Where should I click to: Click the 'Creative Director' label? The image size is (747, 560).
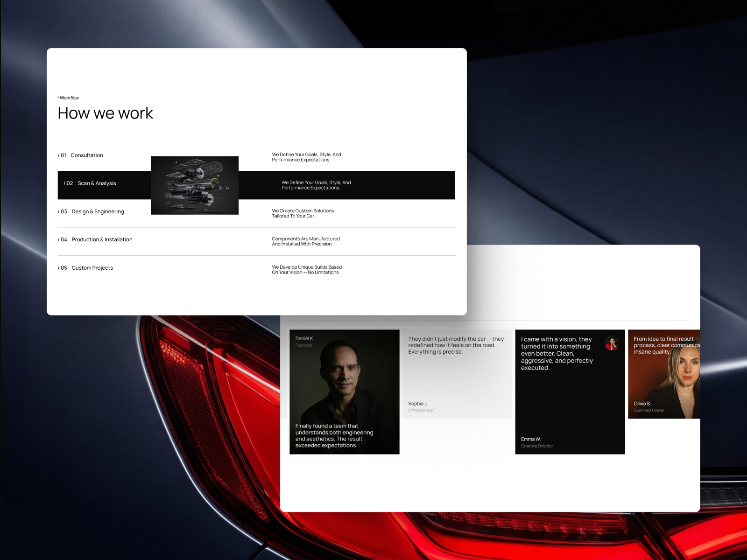(x=537, y=446)
